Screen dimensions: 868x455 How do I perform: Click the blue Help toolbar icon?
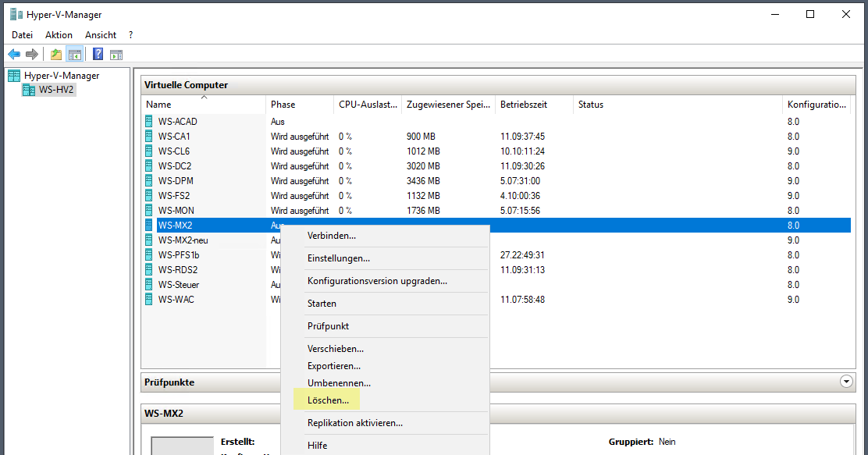coord(98,55)
